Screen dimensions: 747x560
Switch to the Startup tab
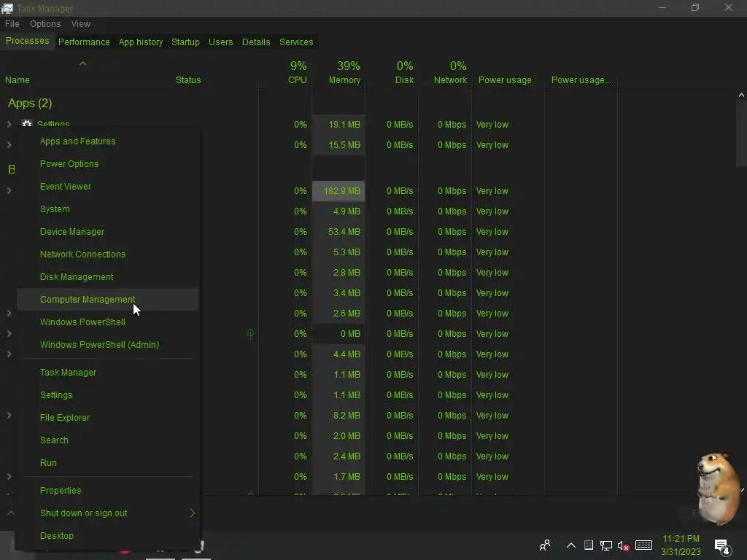coord(185,42)
